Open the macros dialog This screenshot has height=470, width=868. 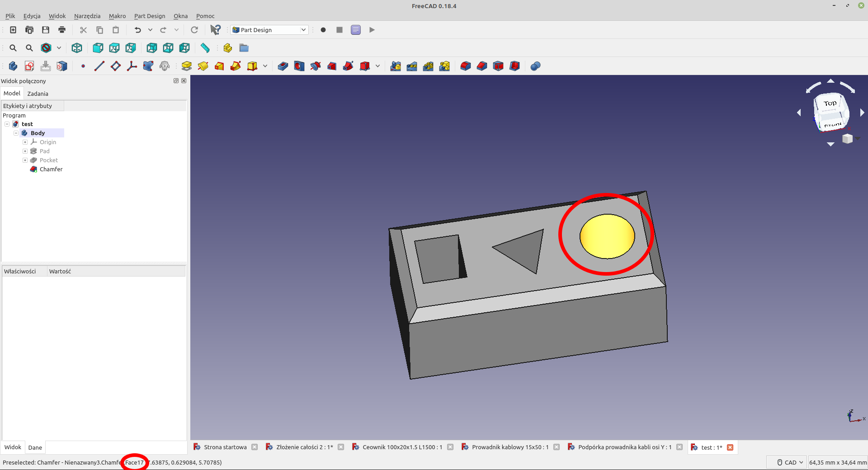[x=356, y=30]
